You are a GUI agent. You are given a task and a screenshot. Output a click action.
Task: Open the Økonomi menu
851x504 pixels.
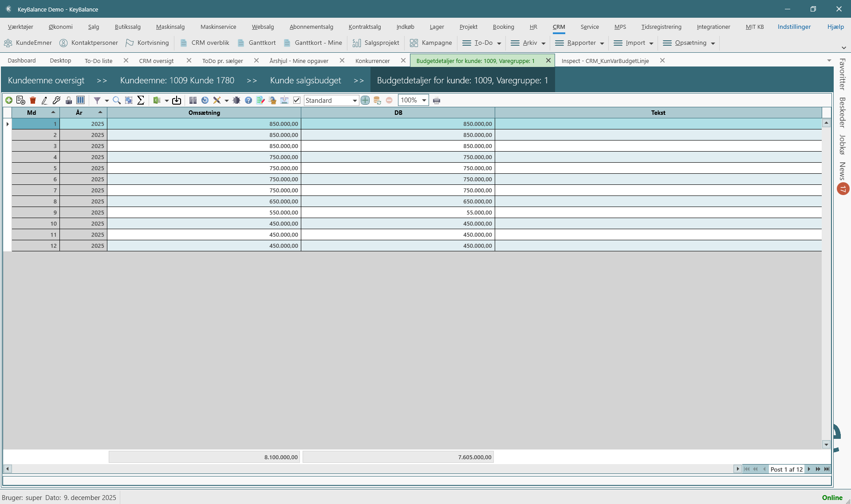[x=60, y=27]
